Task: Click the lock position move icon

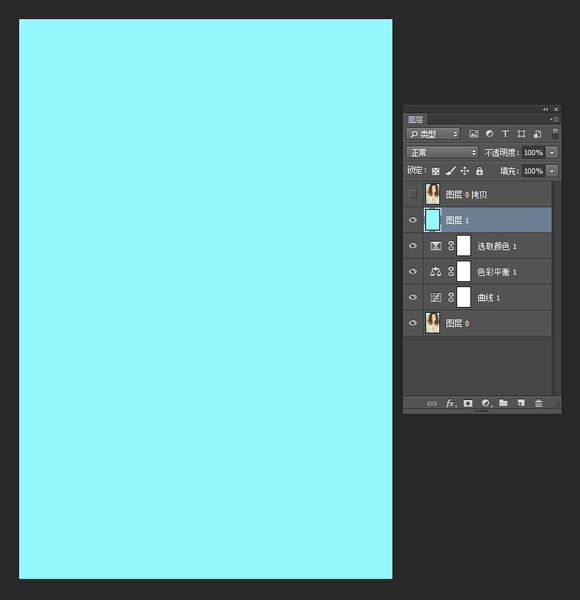Action: tap(464, 171)
